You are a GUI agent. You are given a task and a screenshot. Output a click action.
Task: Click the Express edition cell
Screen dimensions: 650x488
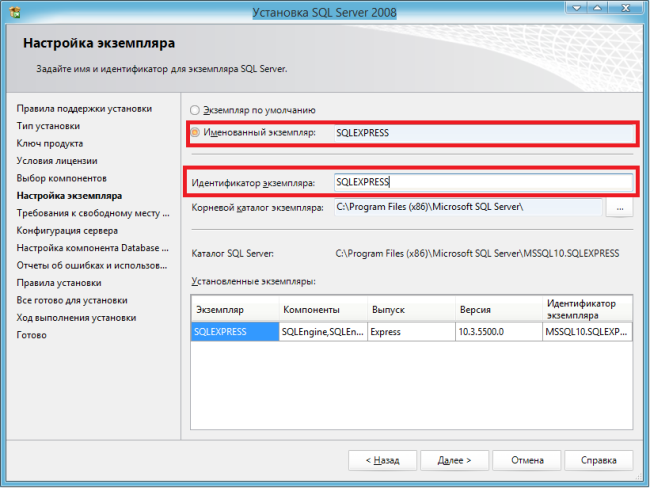coord(411,332)
